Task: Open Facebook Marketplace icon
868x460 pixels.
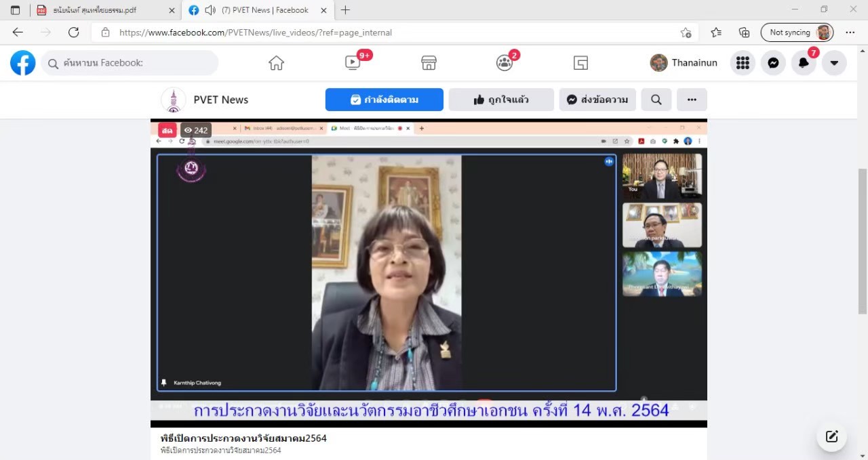Action: (429, 63)
